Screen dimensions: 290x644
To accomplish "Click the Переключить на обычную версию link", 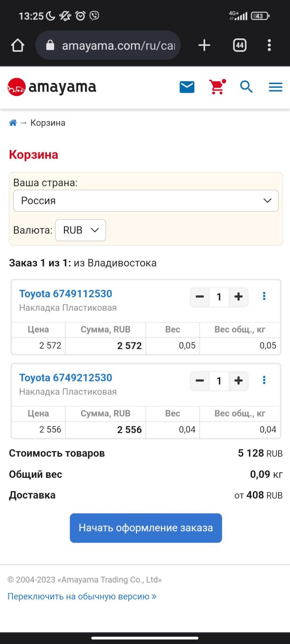I will [82, 596].
